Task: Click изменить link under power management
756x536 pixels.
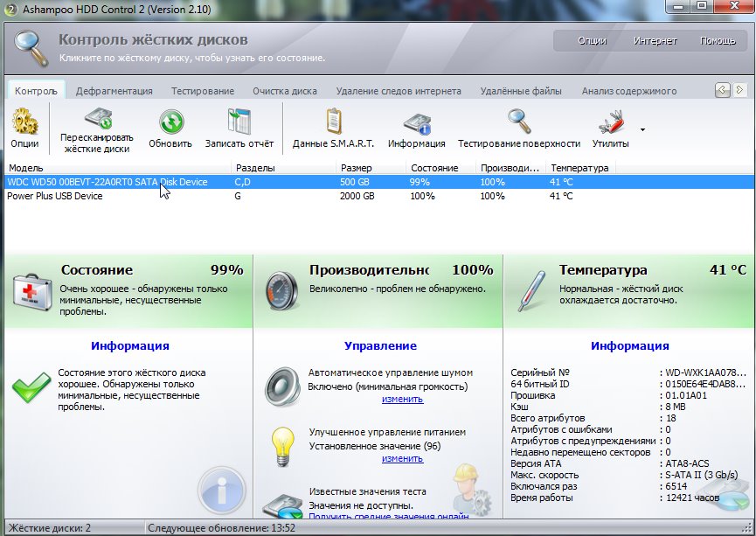Action: tap(402, 459)
